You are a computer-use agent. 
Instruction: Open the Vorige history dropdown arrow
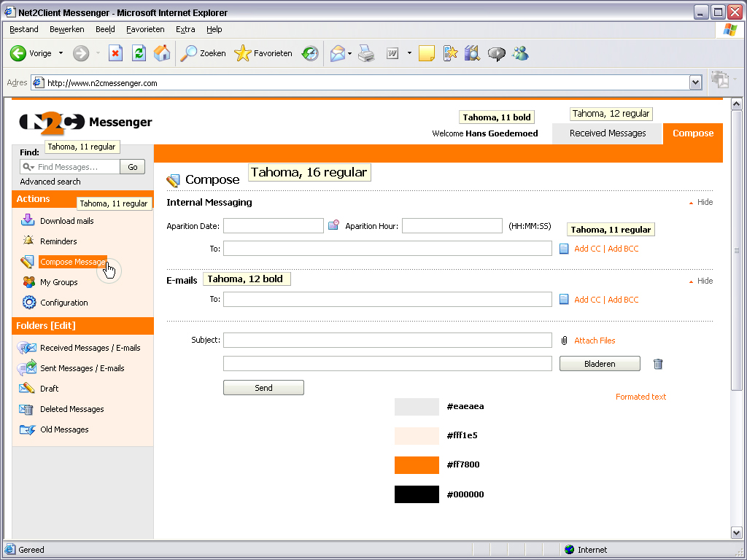[x=61, y=53]
